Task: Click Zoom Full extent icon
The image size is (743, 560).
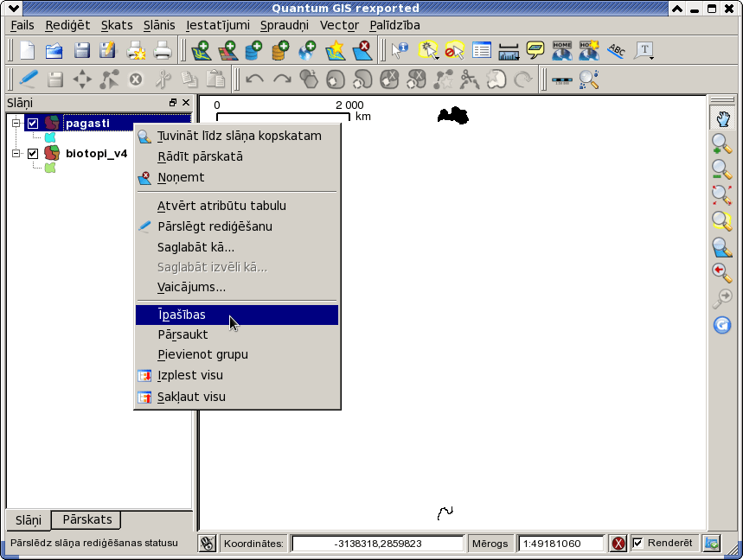Action: pos(721,194)
